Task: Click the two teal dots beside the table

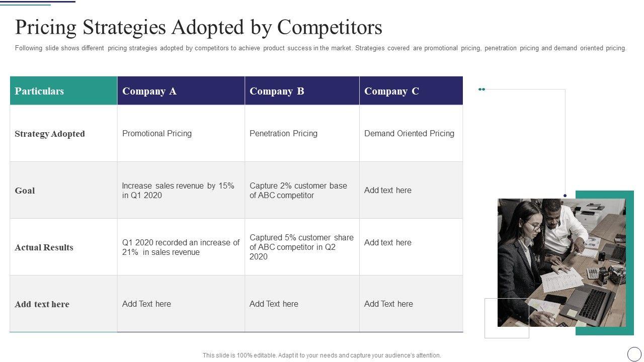Action: coord(481,89)
